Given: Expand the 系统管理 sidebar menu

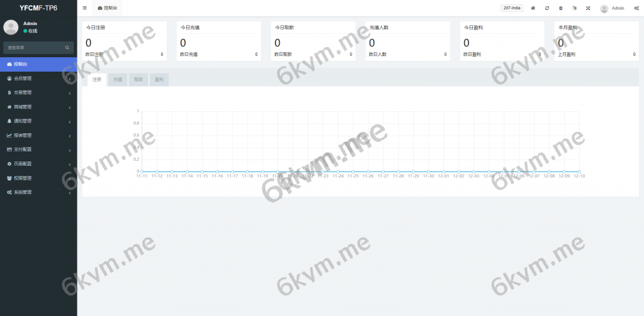Looking at the screenshot, I should pyautogui.click(x=38, y=192).
